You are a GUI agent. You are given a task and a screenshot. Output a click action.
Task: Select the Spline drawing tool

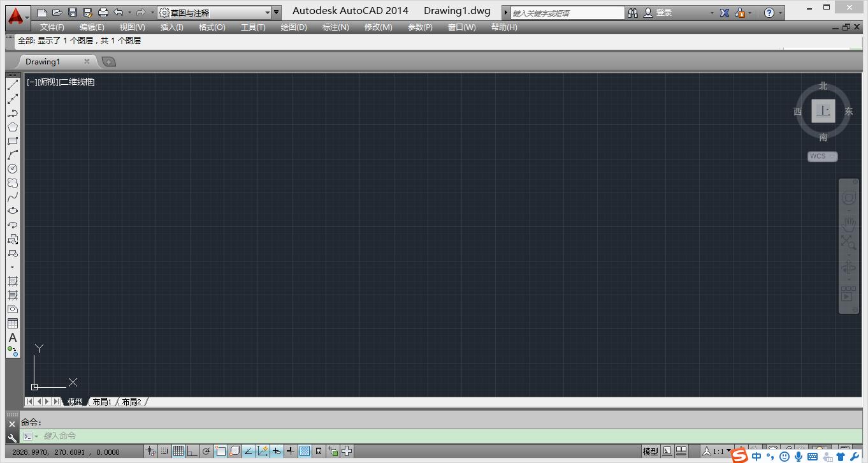pos(13,197)
